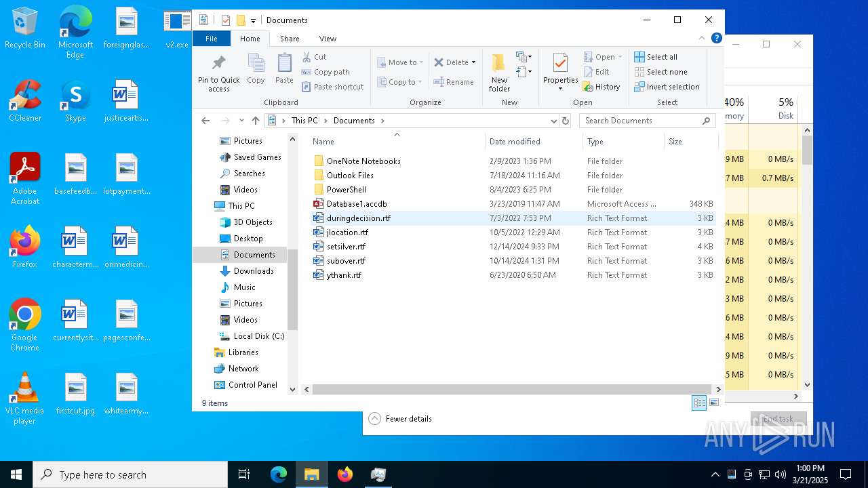Viewport: 868px width, 488px height.
Task: Click the Paste ribbon icon
Action: pyautogui.click(x=284, y=68)
